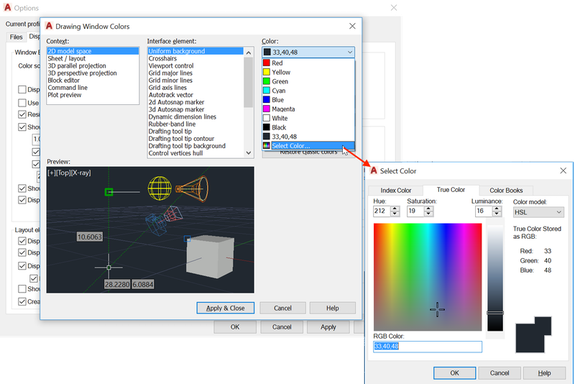This screenshot has width=575, height=384.
Task: Choose Black in the color list
Action: tap(308, 127)
